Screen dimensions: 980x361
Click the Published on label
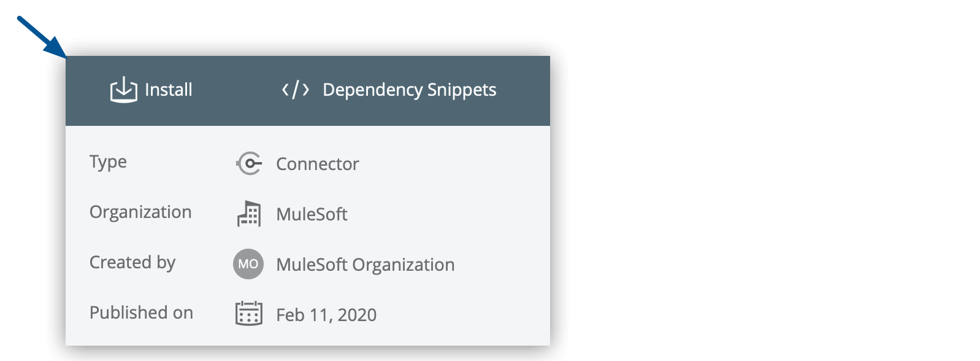click(141, 312)
